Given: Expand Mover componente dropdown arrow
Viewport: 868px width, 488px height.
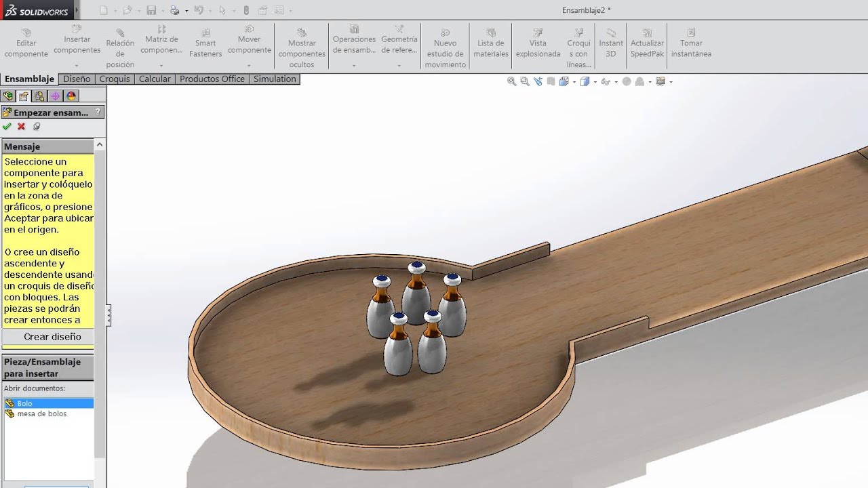Looking at the screenshot, I should tap(249, 65).
